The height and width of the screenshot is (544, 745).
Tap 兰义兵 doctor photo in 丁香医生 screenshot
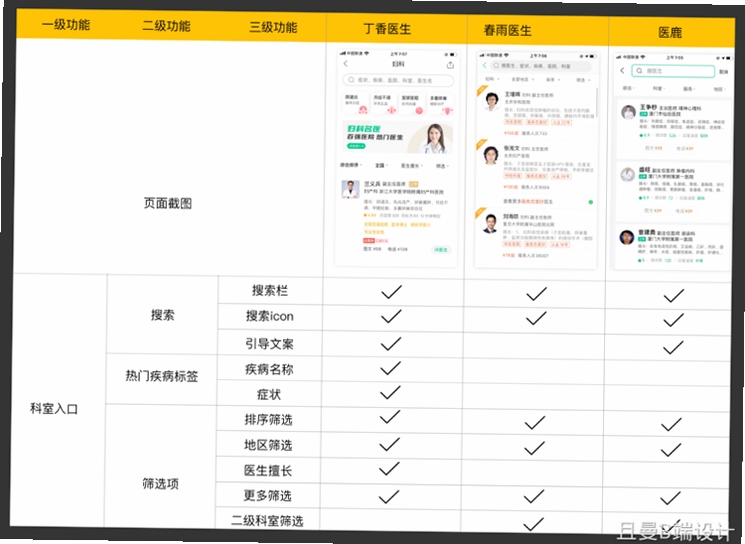pos(351,189)
